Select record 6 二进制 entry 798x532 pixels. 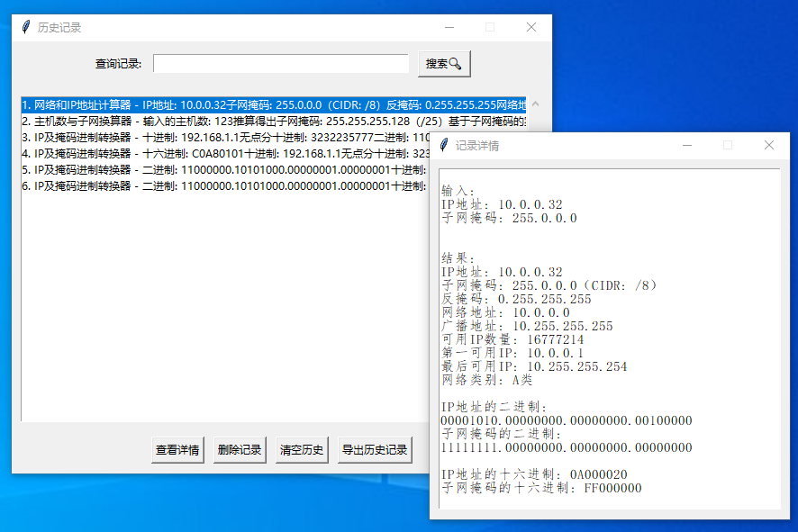(225, 186)
